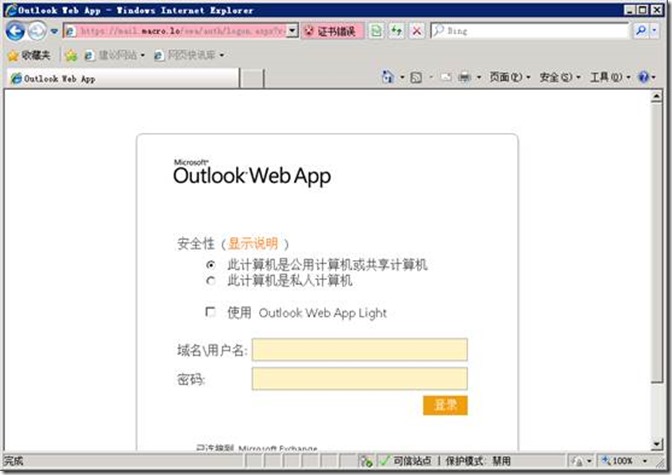
Task: Click the RSS feeds icon
Action: click(416, 78)
